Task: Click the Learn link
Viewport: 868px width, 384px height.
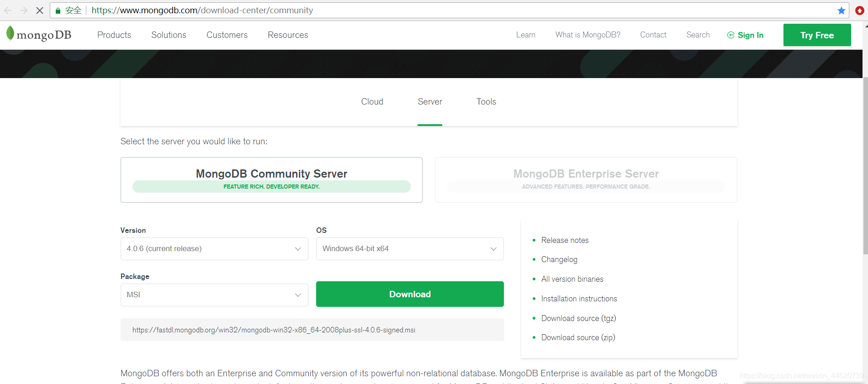Action: (x=526, y=35)
